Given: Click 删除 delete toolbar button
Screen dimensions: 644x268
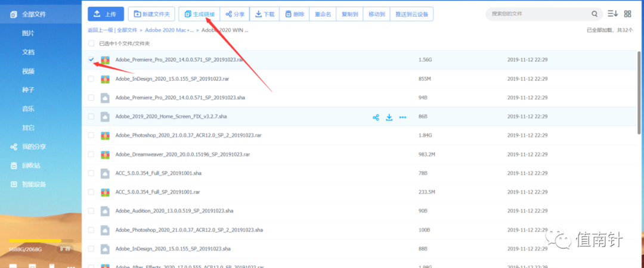Looking at the screenshot, I should point(295,14).
